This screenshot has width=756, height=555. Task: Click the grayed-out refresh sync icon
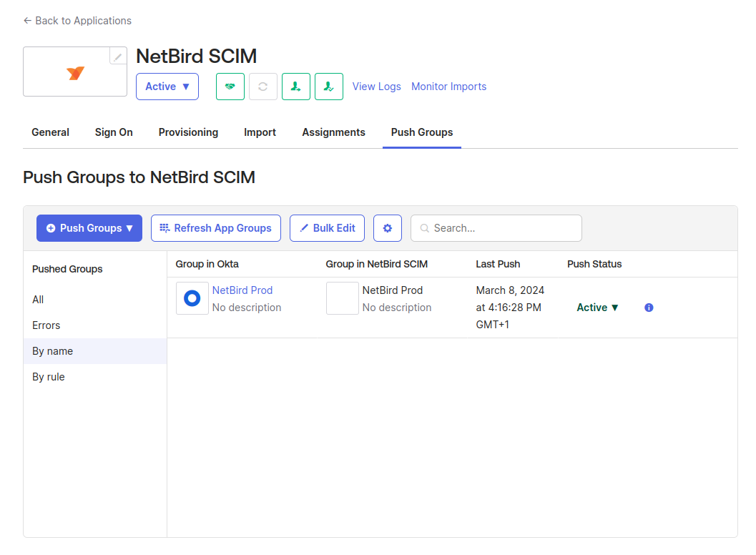[x=263, y=87]
